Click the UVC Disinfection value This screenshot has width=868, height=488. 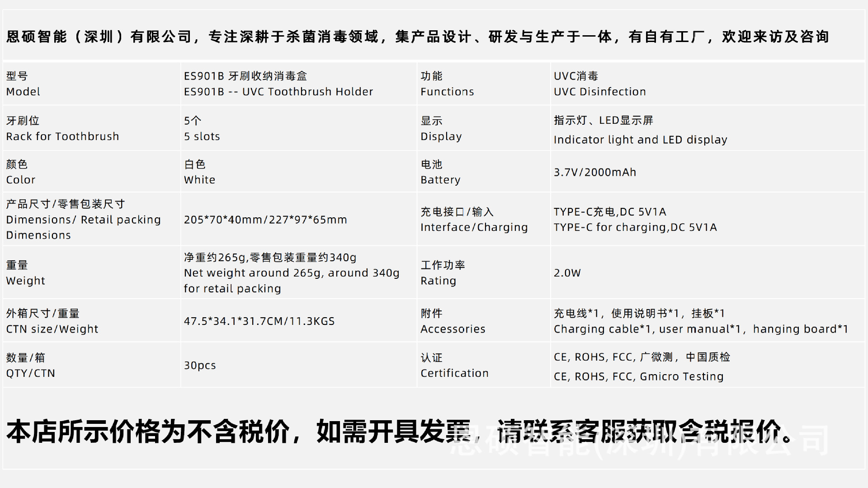[599, 92]
